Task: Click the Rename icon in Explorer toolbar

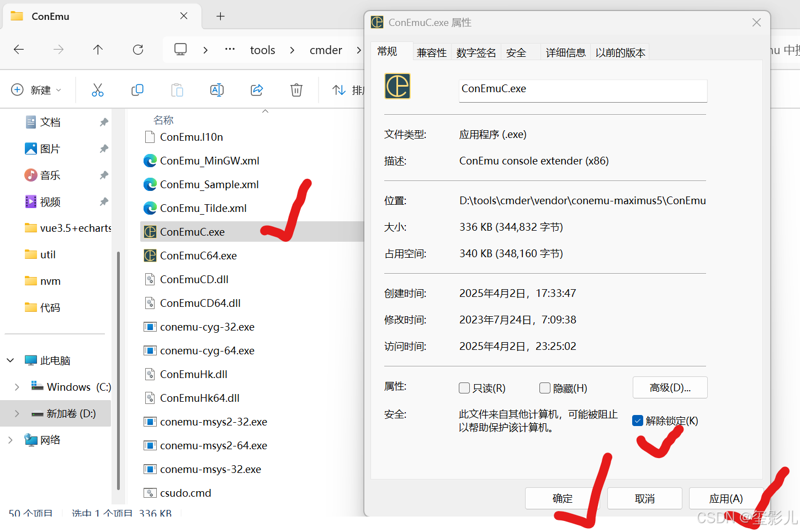Action: point(217,90)
